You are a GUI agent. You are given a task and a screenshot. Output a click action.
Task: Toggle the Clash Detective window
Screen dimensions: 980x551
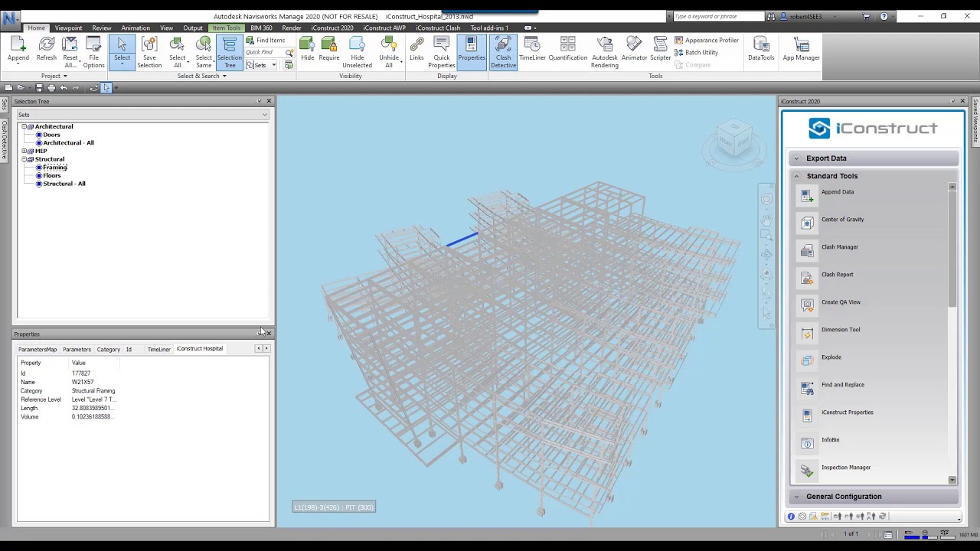503,52
